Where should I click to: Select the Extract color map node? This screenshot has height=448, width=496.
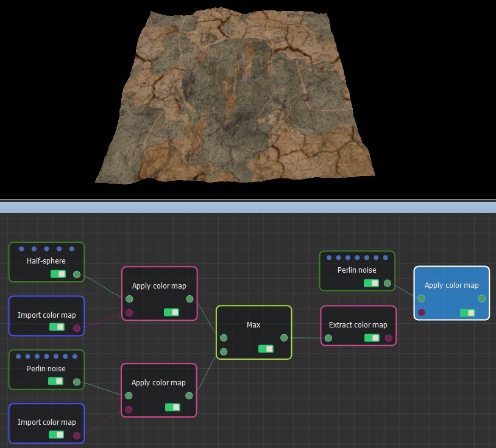(x=358, y=324)
